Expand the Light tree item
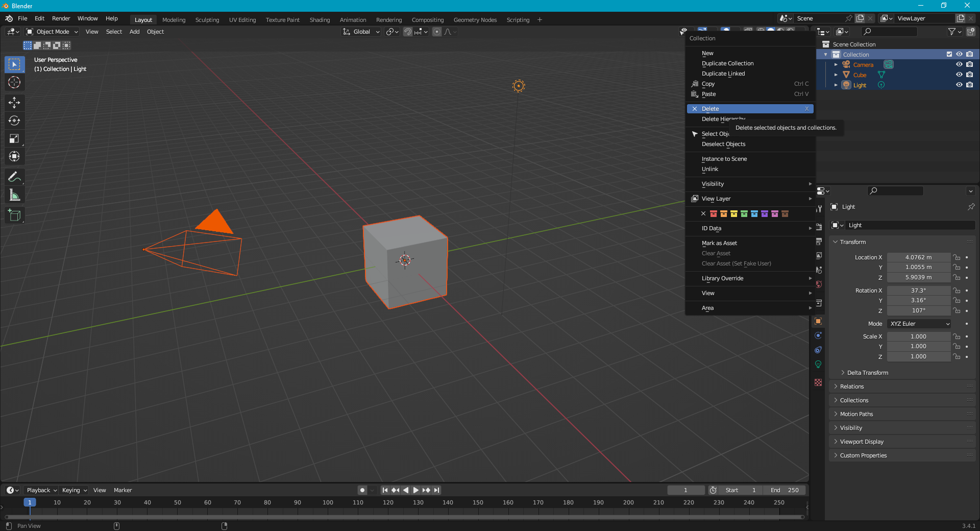The height and width of the screenshot is (531, 980). (x=836, y=85)
